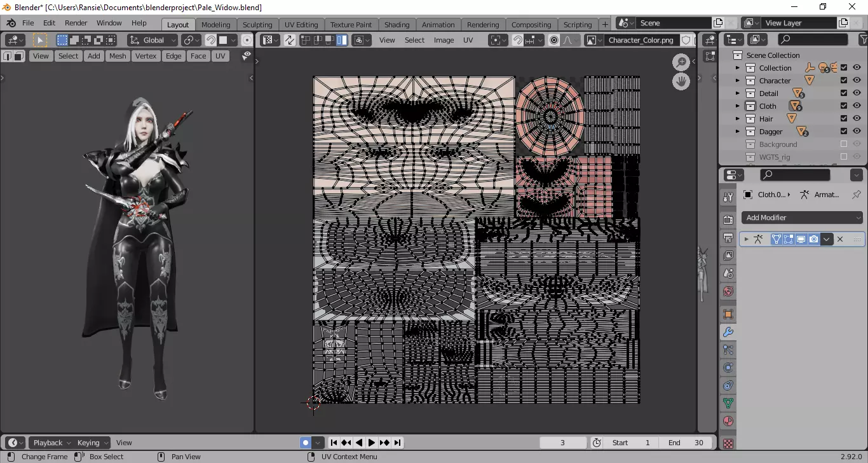
Task: Open the View Layer properties tab icon
Action: click(x=728, y=256)
